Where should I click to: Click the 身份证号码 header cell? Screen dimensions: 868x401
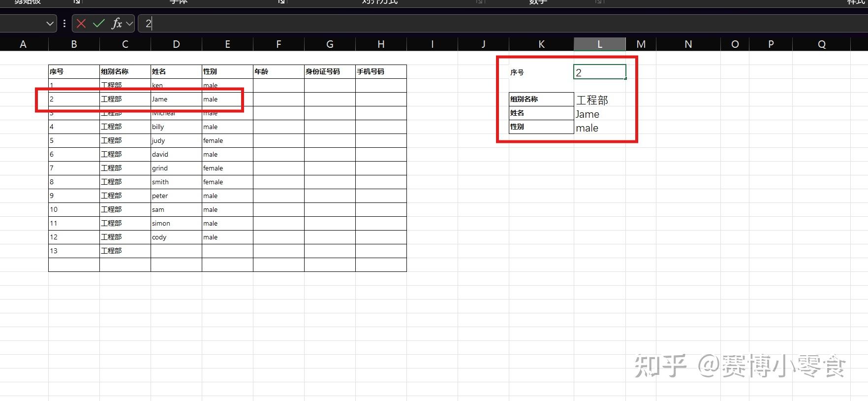coord(330,71)
